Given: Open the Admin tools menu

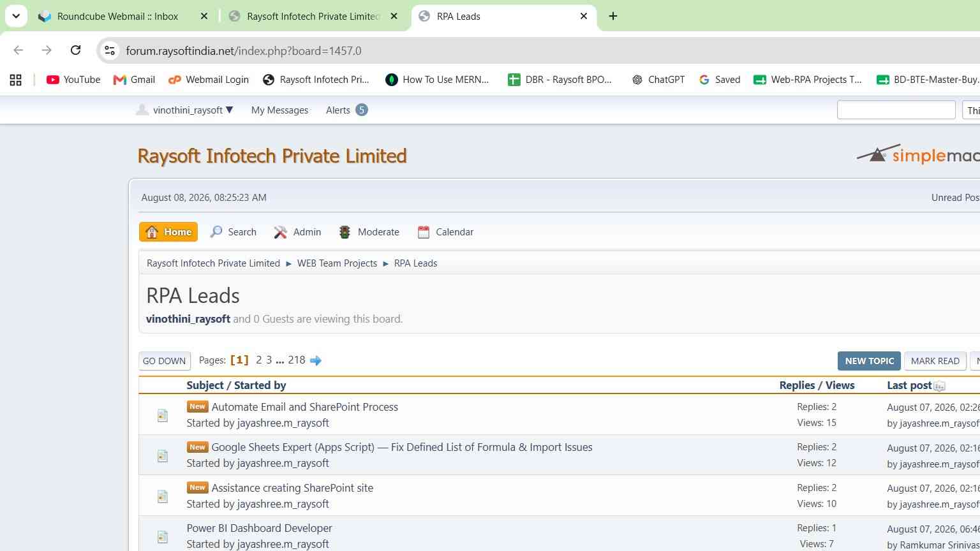Looking at the screenshot, I should (x=297, y=232).
